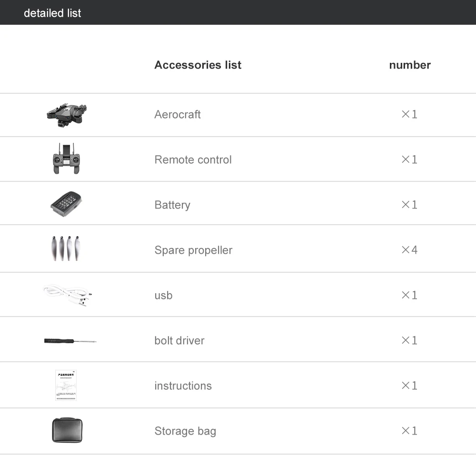Screen dimensions: 476x476
Task: Select the 'Remote control' label text
Action: 193,159
